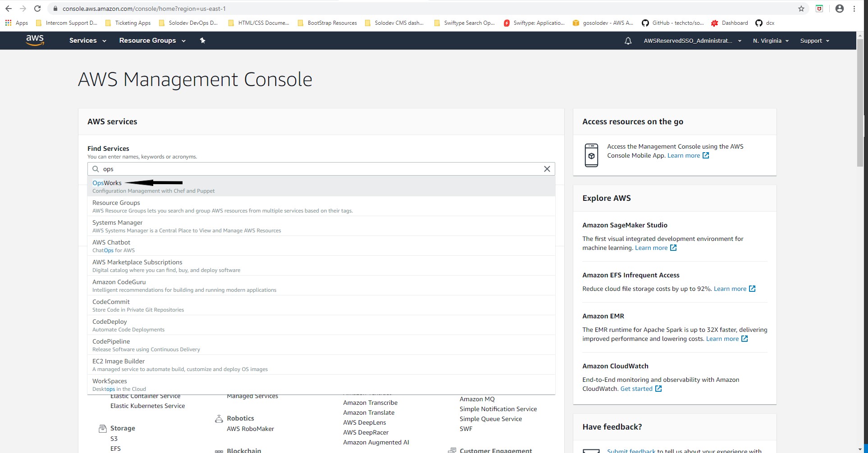868x453 pixels.
Task: Open the Chrome profile icon
Action: pos(839,9)
